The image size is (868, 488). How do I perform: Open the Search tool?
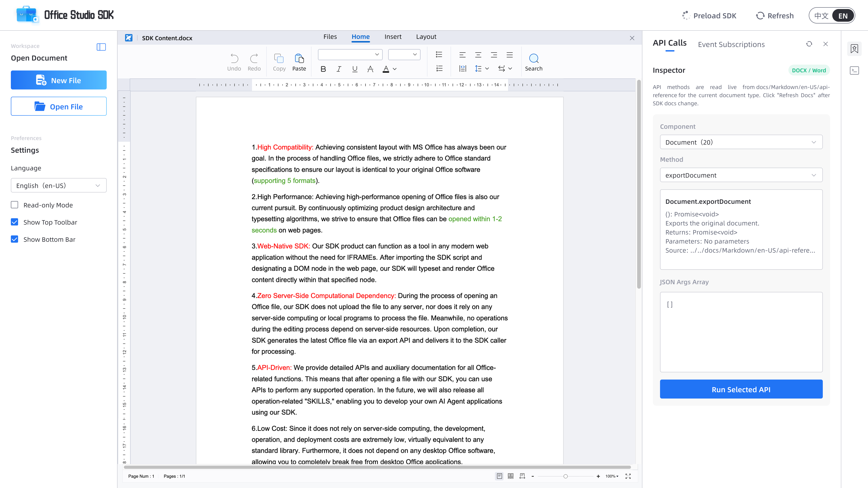click(534, 62)
